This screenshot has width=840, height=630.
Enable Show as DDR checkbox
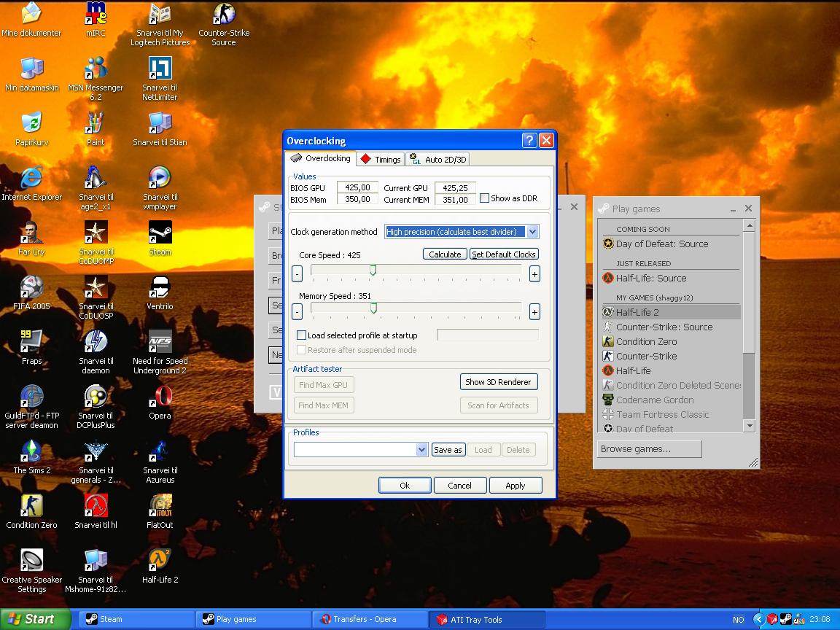(484, 198)
